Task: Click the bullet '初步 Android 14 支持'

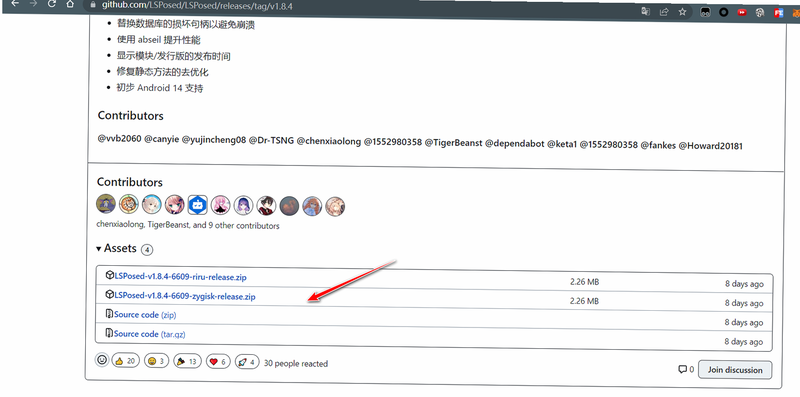Action: [160, 88]
